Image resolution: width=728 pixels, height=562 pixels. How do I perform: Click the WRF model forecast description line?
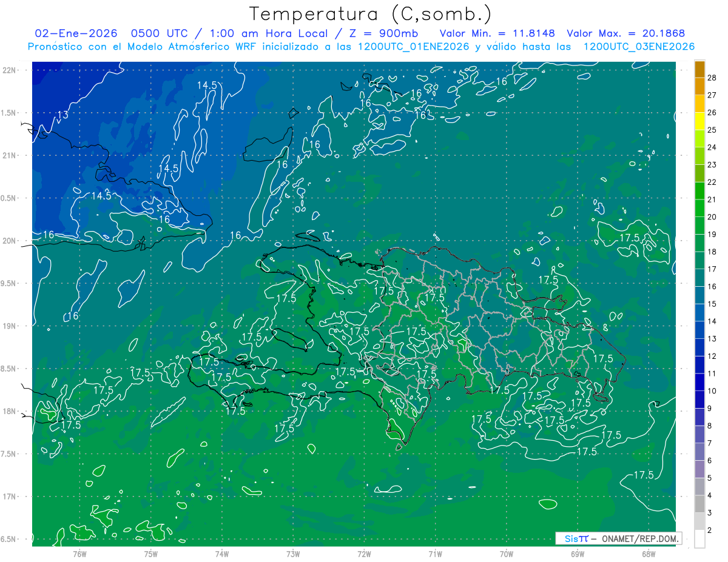coord(361,46)
